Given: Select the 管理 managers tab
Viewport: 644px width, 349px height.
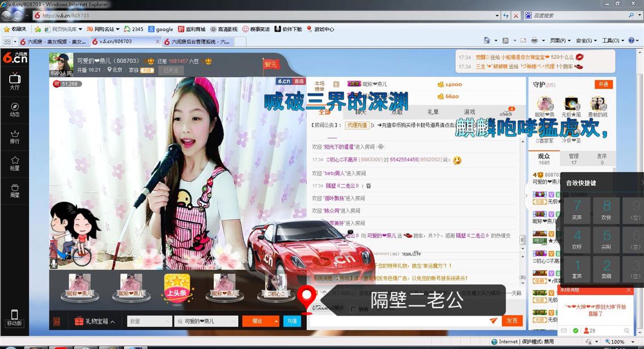Looking at the screenshot, I should (573, 159).
